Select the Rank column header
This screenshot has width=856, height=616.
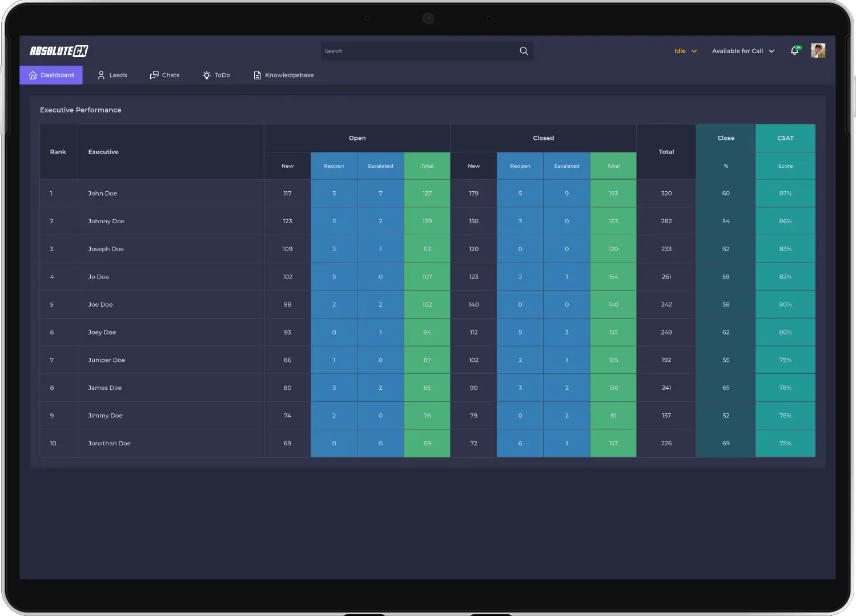(x=58, y=152)
